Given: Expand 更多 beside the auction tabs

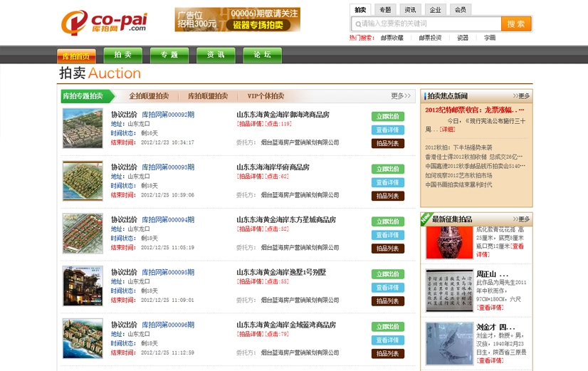Looking at the screenshot, I should (401, 96).
